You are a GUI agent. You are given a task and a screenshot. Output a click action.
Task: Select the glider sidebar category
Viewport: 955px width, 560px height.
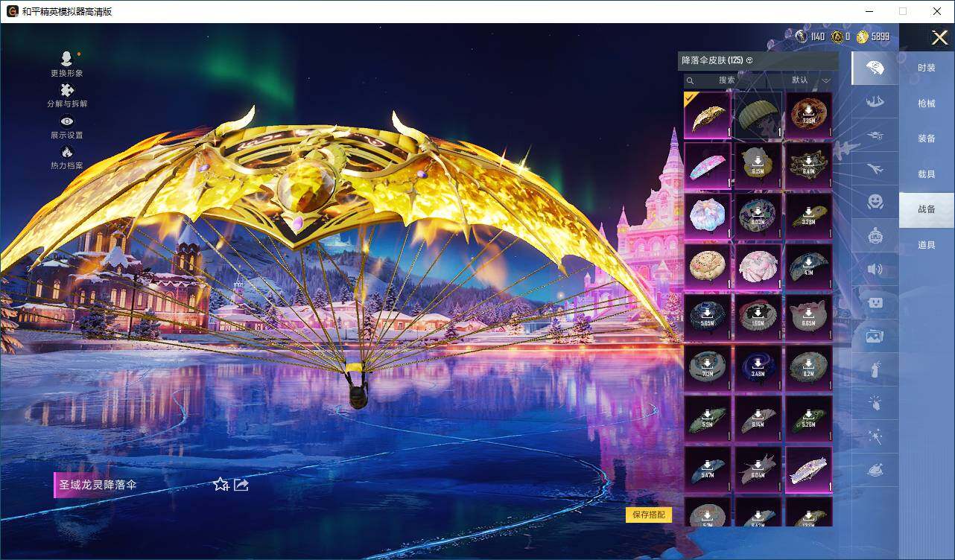click(x=875, y=136)
